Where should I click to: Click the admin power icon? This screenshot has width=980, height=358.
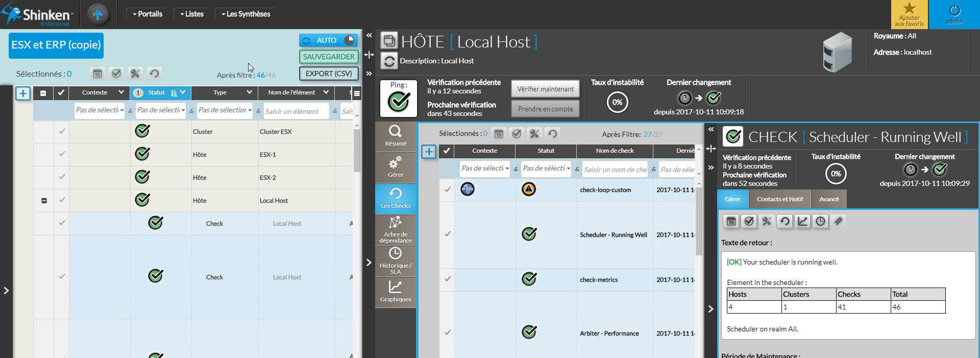(954, 10)
